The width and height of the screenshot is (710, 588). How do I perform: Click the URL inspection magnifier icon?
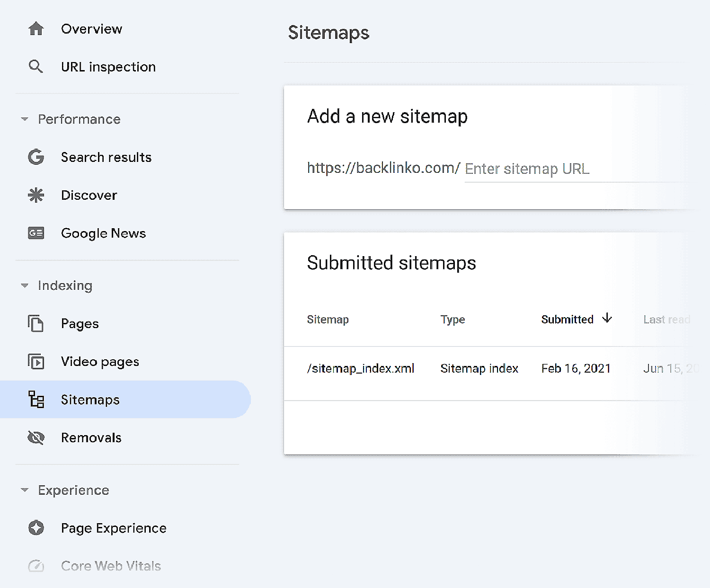pos(36,67)
